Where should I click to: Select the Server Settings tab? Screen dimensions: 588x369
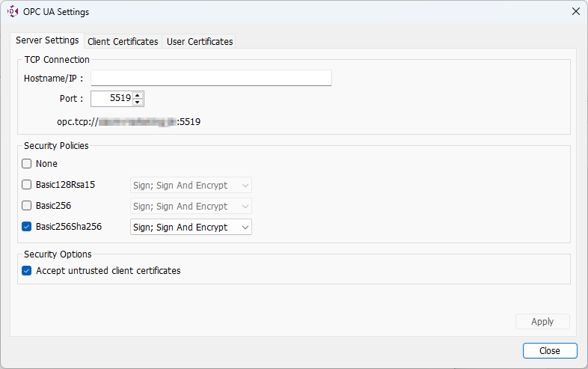coord(47,40)
